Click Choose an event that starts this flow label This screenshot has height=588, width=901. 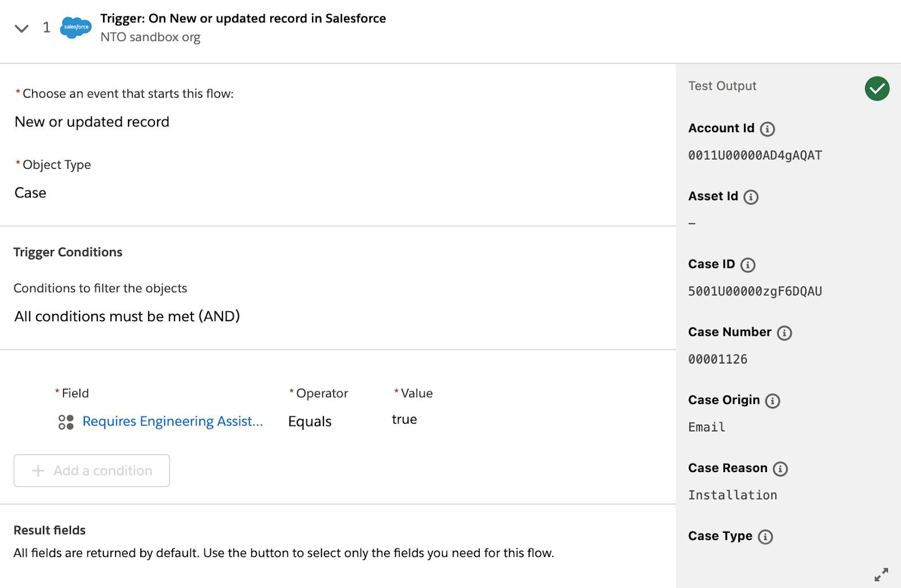[128, 94]
